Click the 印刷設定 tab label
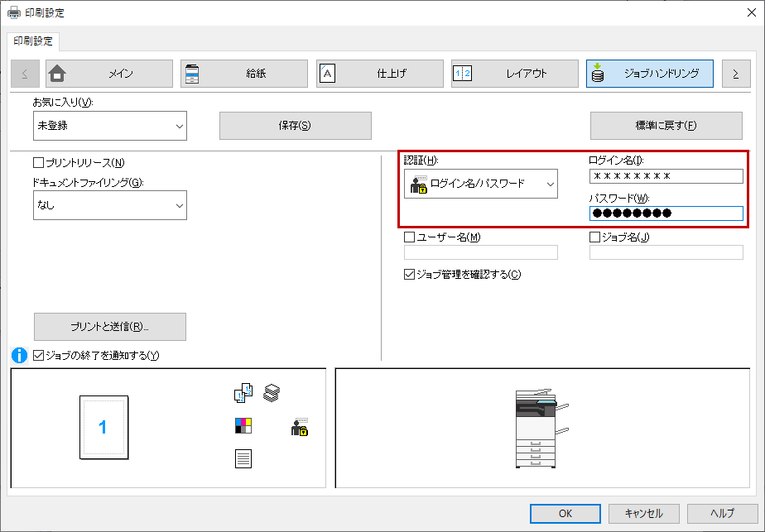The image size is (765, 532). pyautogui.click(x=33, y=41)
